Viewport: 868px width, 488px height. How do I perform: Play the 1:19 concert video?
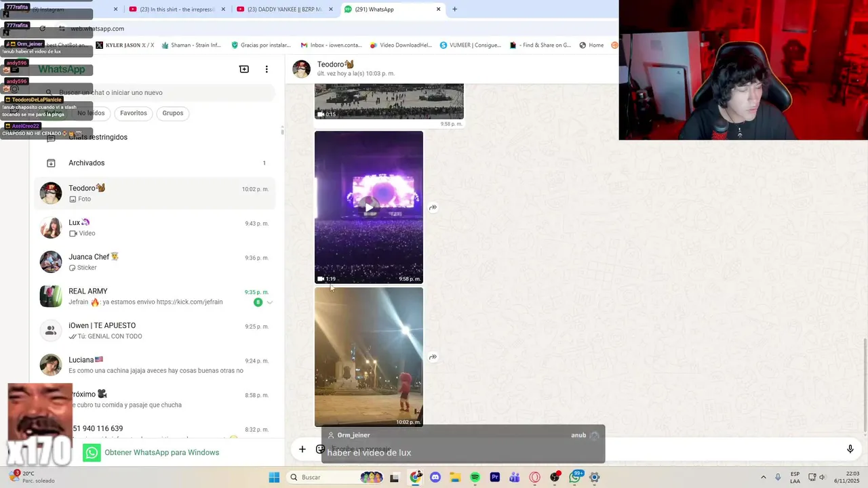tap(368, 207)
